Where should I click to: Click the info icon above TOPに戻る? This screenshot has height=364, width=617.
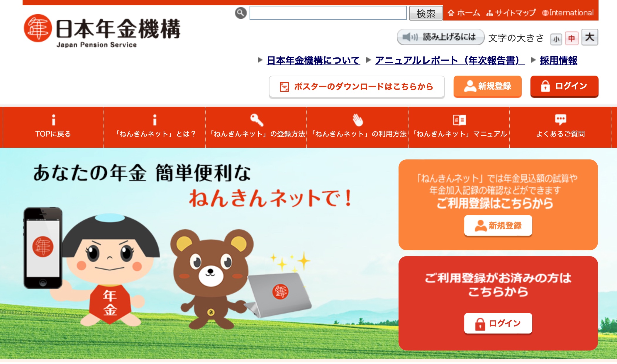pos(53,120)
